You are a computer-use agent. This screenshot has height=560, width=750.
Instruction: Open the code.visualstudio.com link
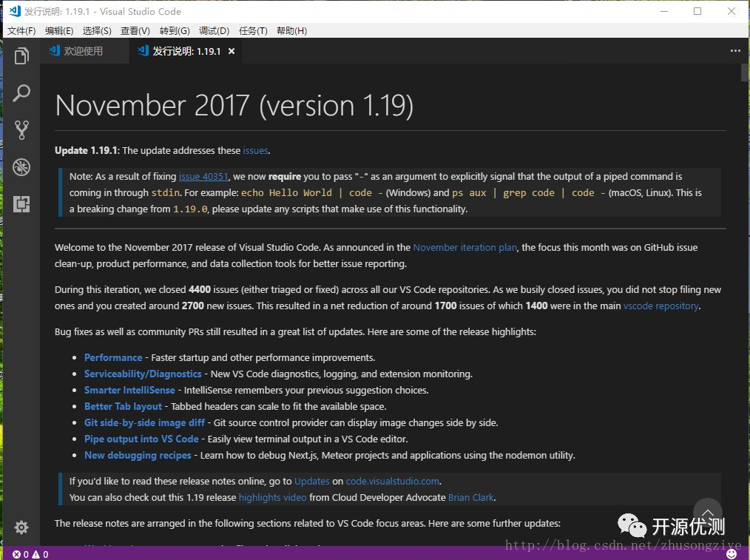[x=392, y=481]
